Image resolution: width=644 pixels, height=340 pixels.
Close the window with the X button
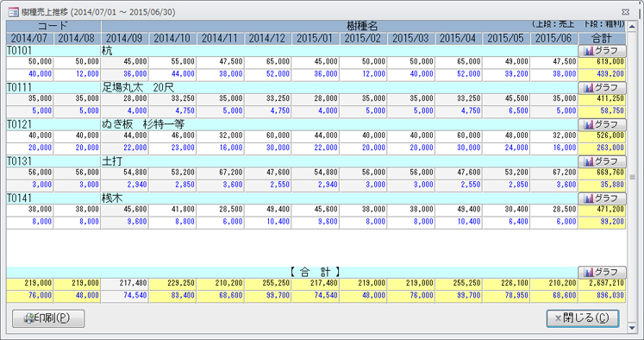pos(626,12)
